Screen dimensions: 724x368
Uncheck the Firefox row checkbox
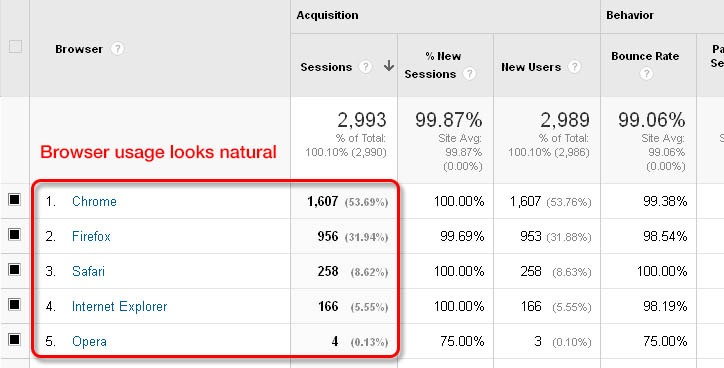pos(15,235)
